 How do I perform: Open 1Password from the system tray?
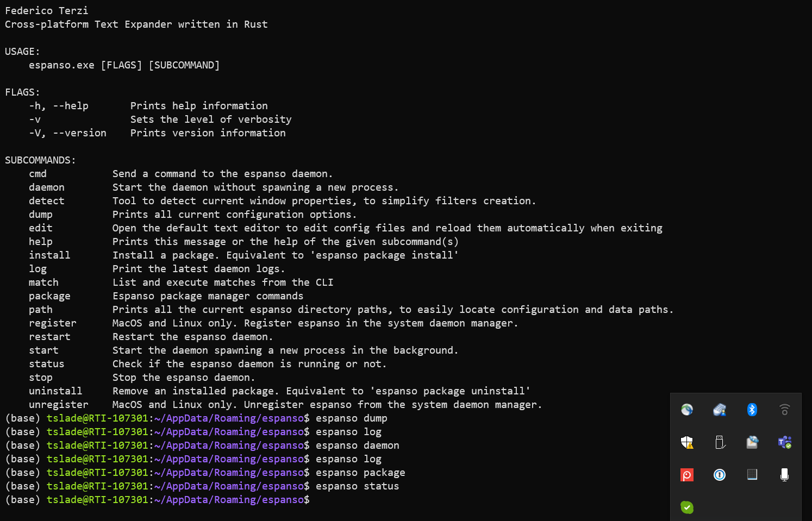pos(720,475)
